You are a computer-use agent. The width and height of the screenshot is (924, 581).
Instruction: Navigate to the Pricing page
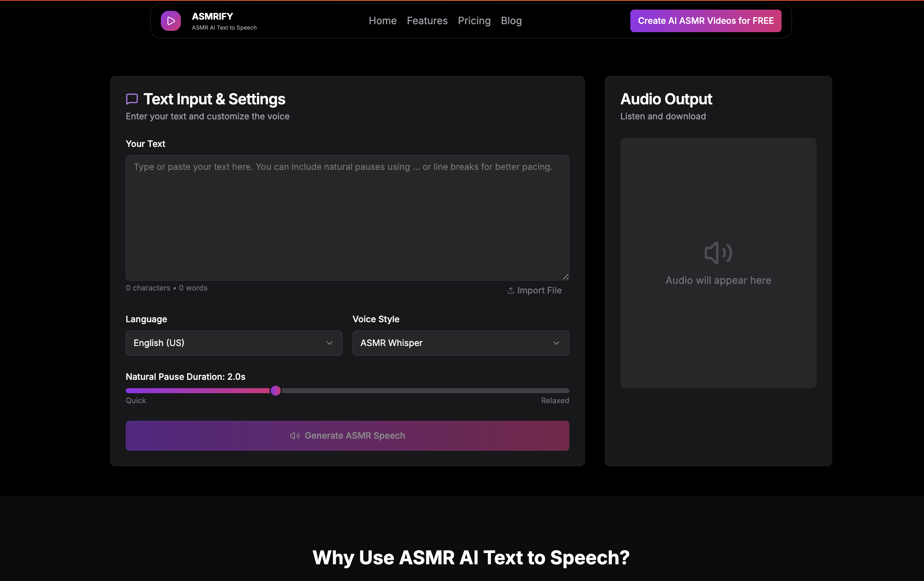click(x=474, y=20)
